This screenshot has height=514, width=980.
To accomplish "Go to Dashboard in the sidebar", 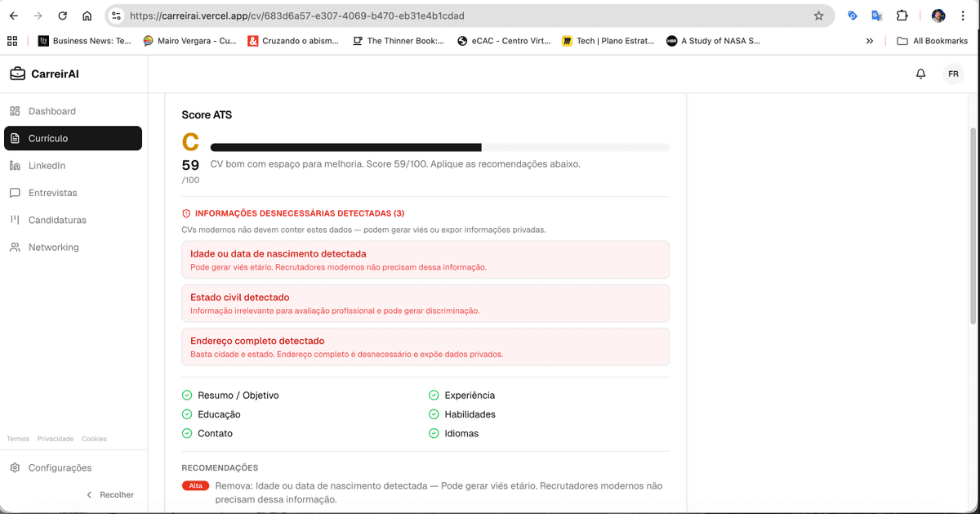I will (x=51, y=111).
